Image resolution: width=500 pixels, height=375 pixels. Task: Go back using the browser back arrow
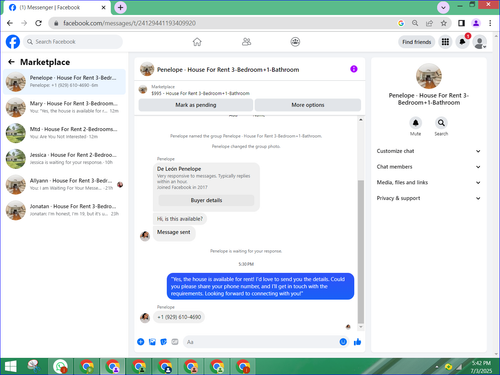[10, 23]
